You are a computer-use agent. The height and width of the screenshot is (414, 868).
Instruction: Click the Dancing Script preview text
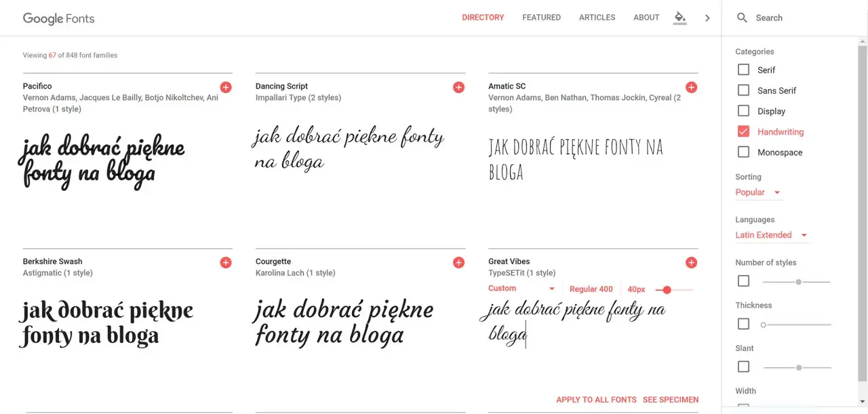pyautogui.click(x=348, y=149)
